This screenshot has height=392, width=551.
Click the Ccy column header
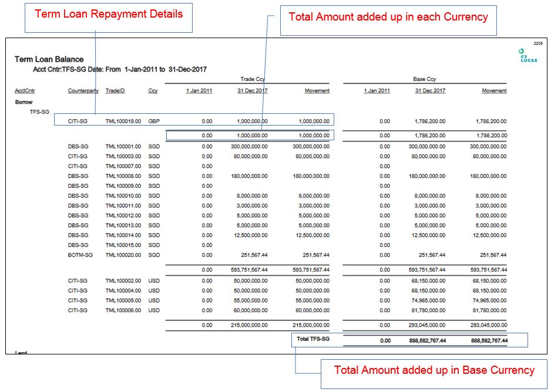tap(153, 90)
